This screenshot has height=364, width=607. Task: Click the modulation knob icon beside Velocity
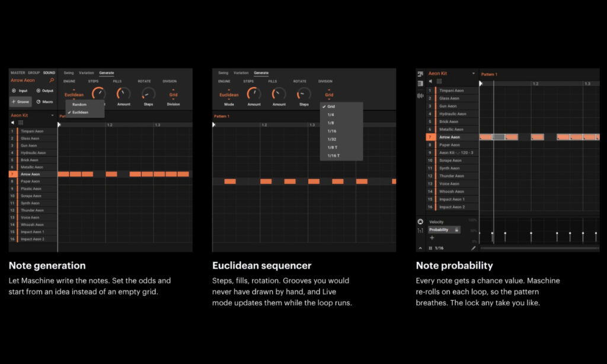click(x=420, y=222)
